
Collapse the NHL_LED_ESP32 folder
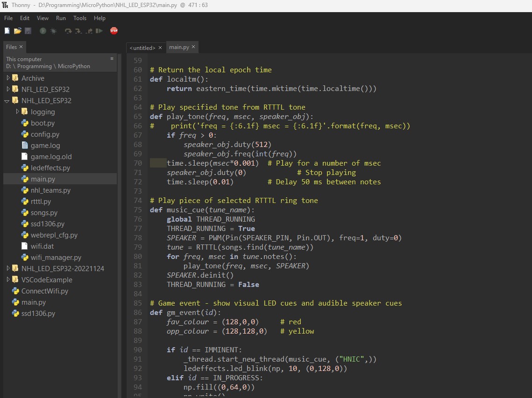tap(7, 101)
